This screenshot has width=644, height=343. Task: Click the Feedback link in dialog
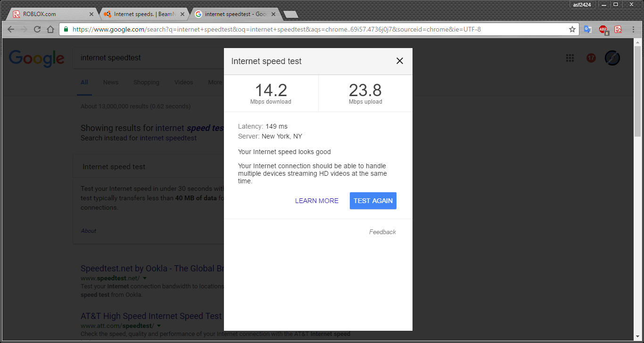coord(382,232)
